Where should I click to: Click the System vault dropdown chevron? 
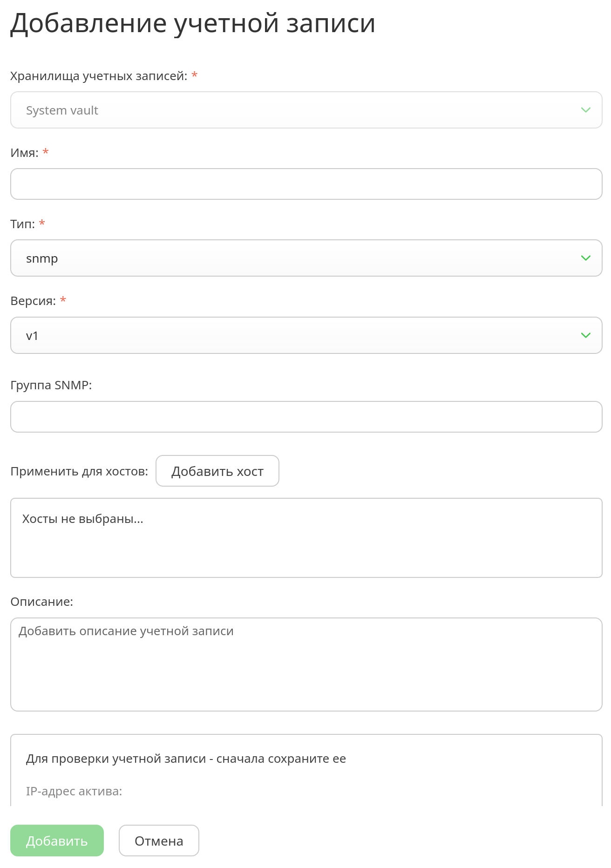(x=585, y=110)
